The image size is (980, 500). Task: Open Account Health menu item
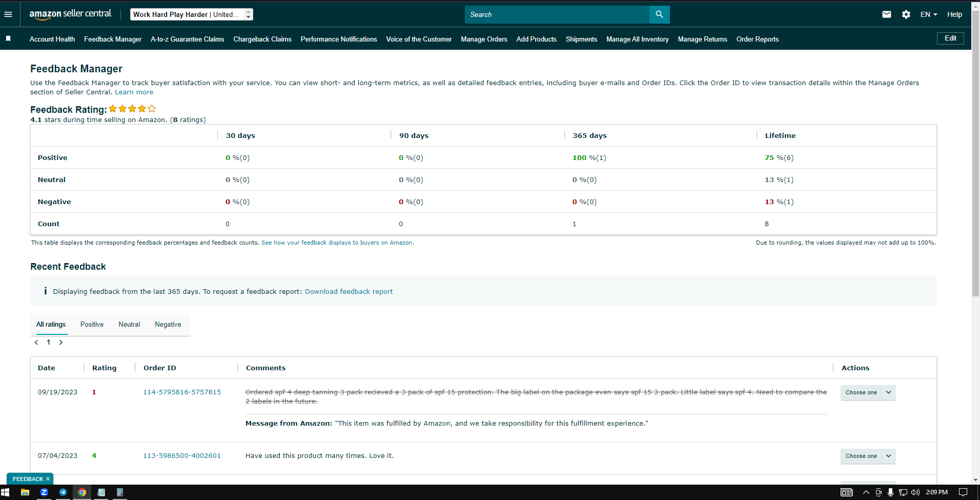point(52,39)
